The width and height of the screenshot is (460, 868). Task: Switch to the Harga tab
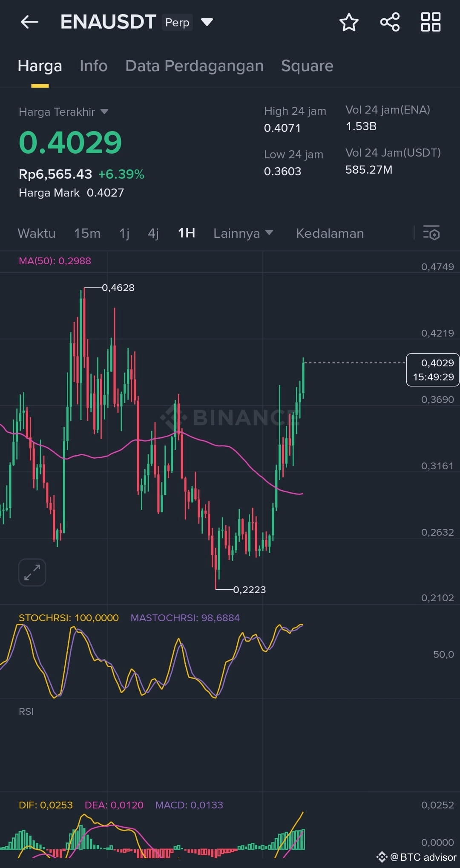coord(40,66)
